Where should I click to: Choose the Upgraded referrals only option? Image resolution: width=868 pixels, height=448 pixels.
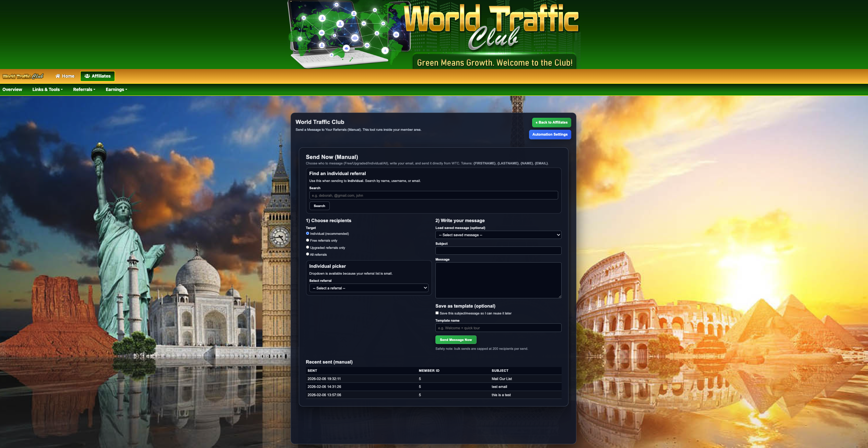click(x=307, y=247)
